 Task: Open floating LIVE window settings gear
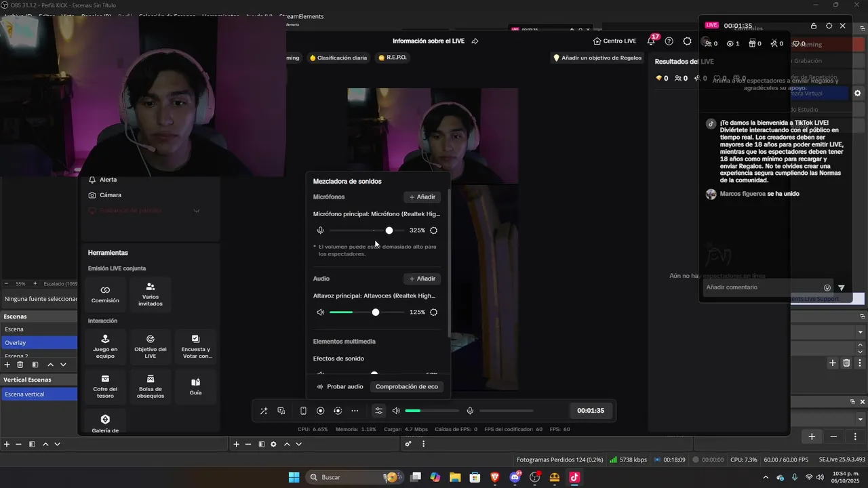coord(829,26)
